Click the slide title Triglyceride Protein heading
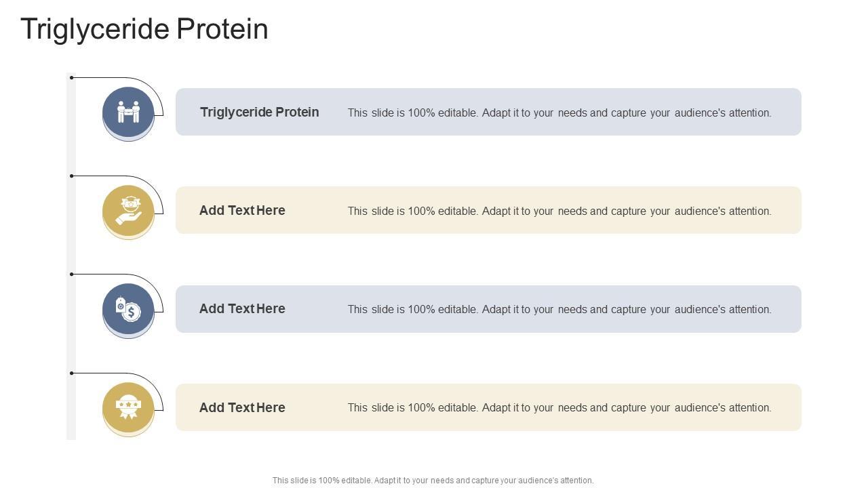Image resolution: width=868 pixels, height=488 pixels. [144, 29]
